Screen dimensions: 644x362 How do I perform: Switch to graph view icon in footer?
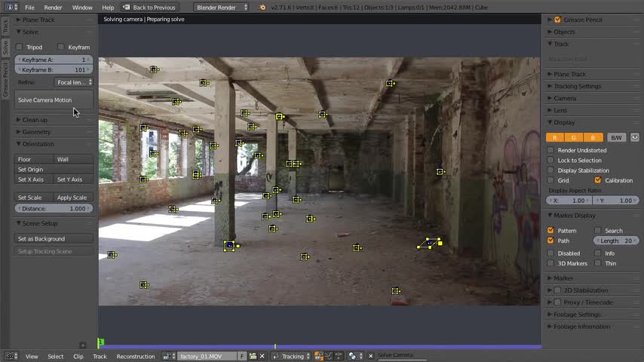click(x=329, y=356)
